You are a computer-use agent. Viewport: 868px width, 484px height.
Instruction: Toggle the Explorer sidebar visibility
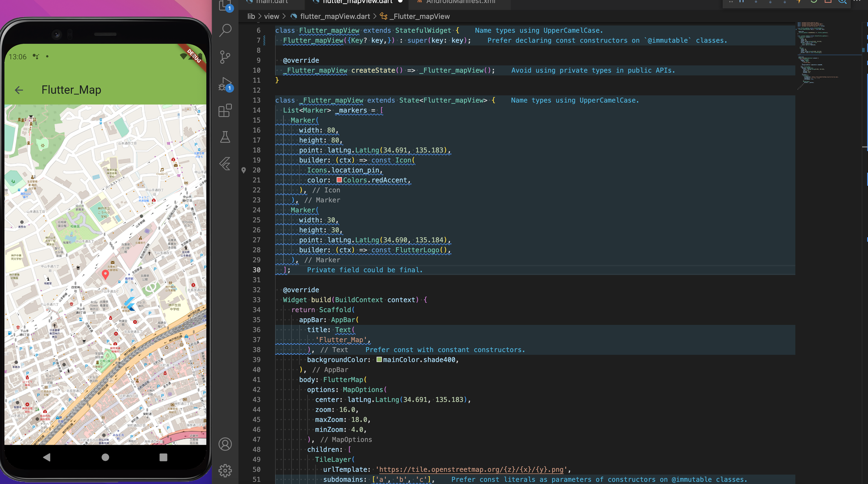click(225, 5)
